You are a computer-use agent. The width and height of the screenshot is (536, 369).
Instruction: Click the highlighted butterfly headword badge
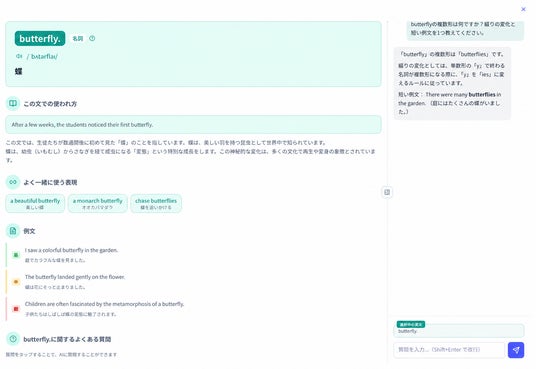[40, 38]
